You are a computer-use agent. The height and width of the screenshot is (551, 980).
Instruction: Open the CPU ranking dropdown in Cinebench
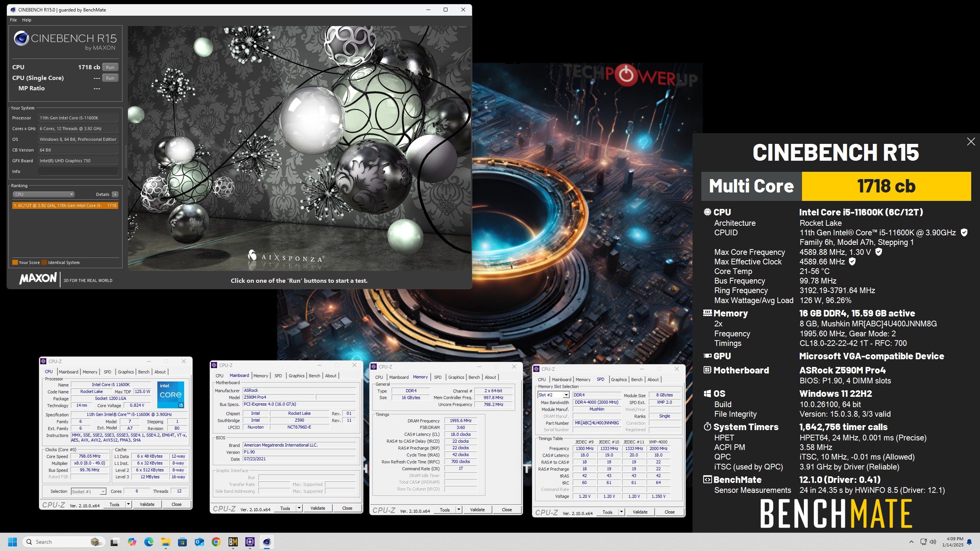click(44, 194)
